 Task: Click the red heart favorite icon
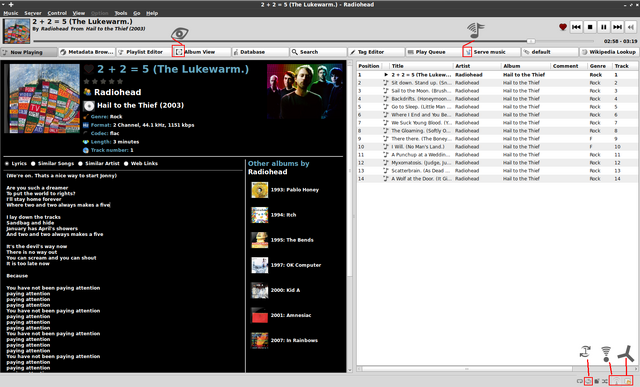coord(563,27)
